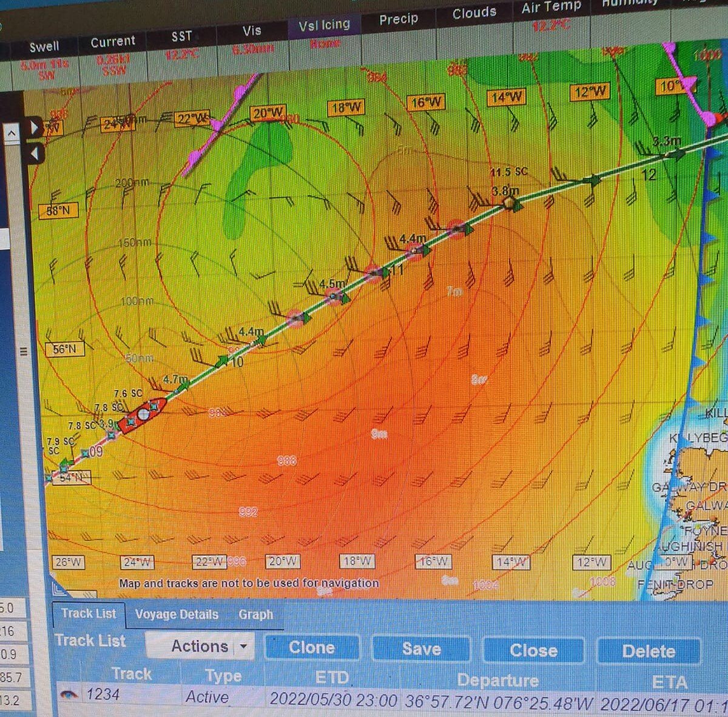Select the Vsl Icing layer tab
The width and height of the screenshot is (728, 717).
click(324, 25)
